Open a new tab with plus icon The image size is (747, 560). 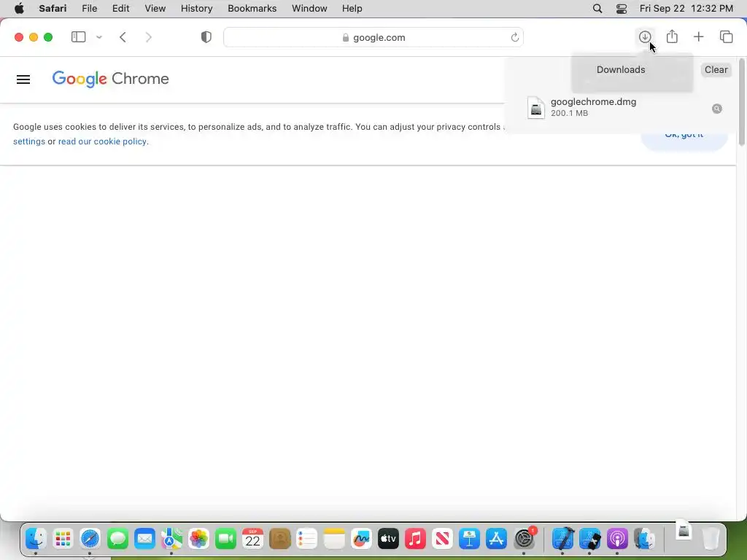[698, 36]
